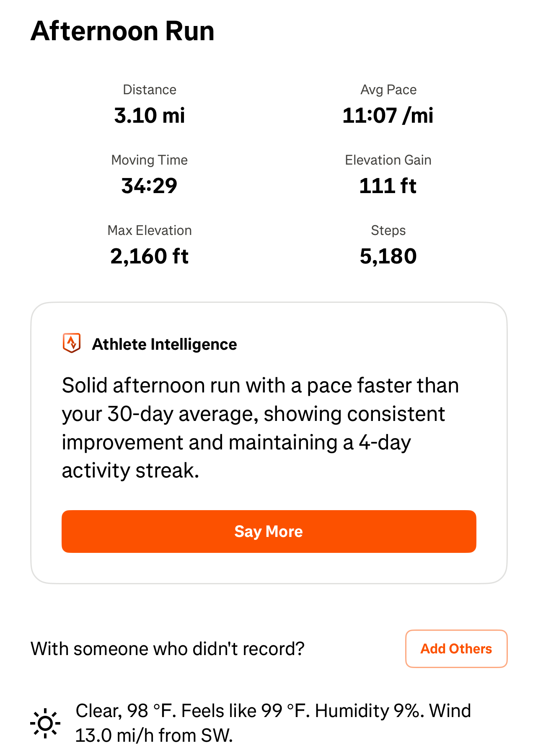The image size is (538, 756).
Task: Tap the Elevation Gain label
Action: 388,160
